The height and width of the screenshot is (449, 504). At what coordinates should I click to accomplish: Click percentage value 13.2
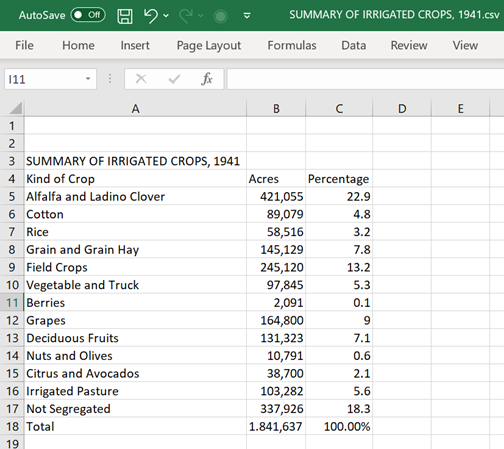(339, 267)
